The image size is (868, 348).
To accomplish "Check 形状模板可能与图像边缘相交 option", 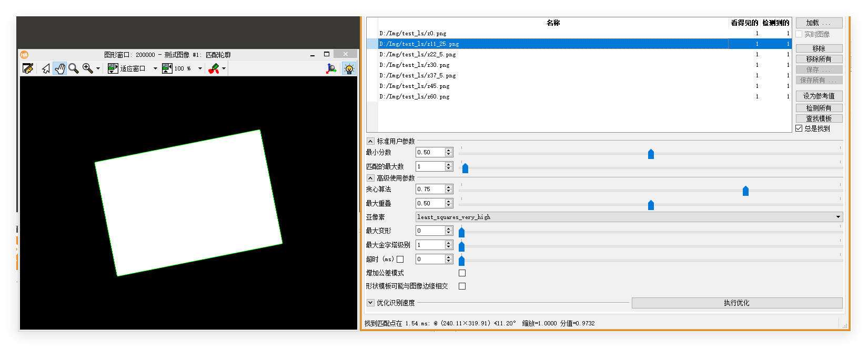I will pos(462,286).
